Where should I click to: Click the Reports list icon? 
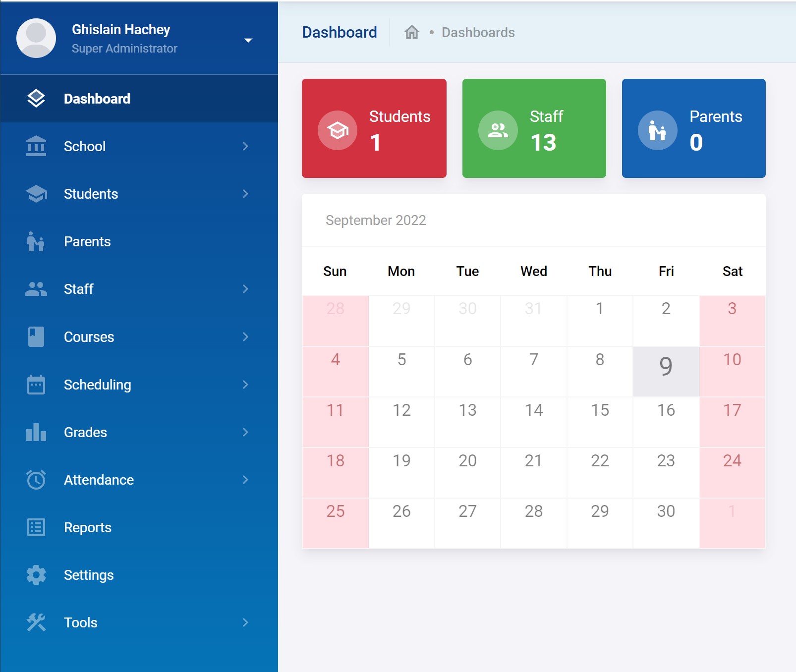tap(36, 527)
